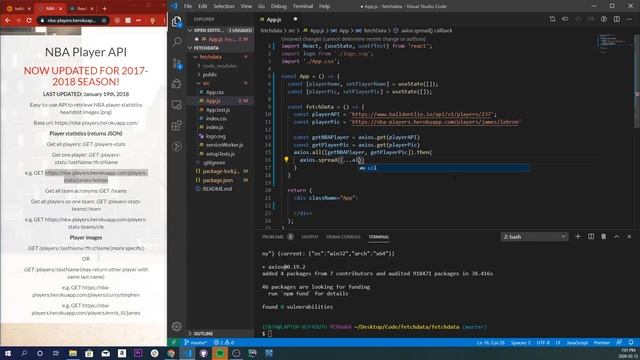Expand the public folder
The image size is (640, 360).
[220, 74]
